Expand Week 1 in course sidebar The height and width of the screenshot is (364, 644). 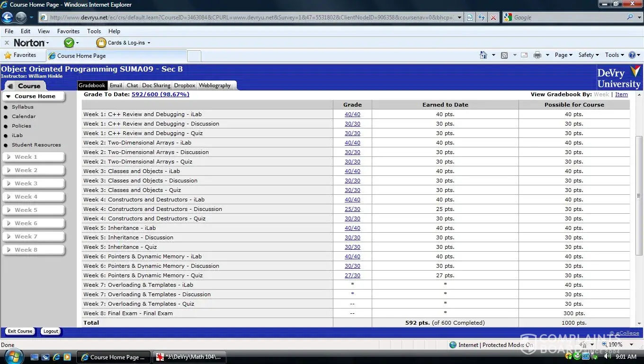pos(33,157)
